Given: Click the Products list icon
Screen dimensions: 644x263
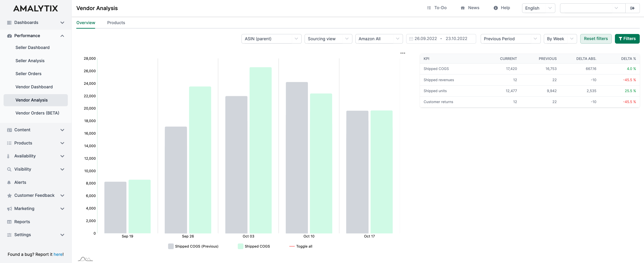Looking at the screenshot, I should (9, 143).
